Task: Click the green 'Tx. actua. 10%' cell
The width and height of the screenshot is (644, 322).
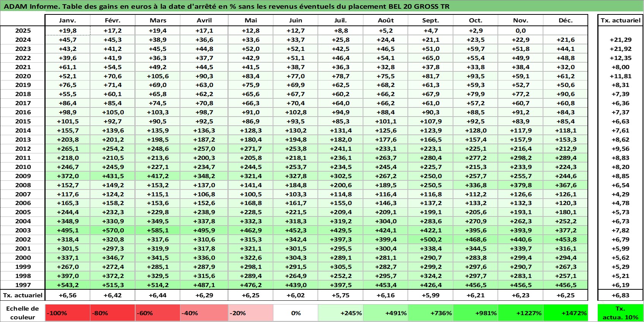Action: [620, 313]
